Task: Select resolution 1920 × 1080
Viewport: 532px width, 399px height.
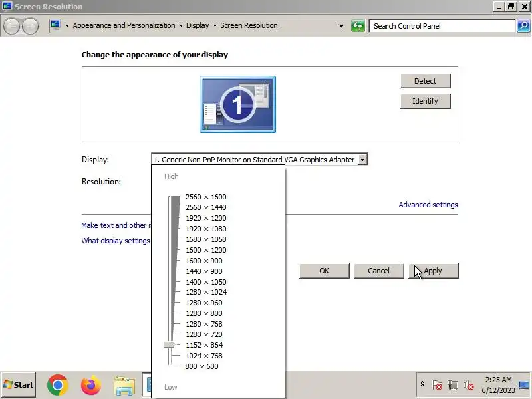Action: pyautogui.click(x=205, y=229)
